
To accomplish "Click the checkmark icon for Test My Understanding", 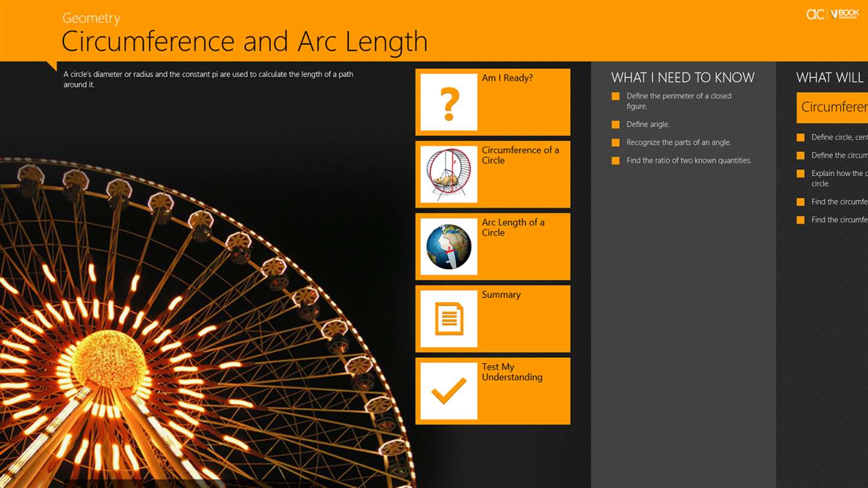I will [448, 391].
